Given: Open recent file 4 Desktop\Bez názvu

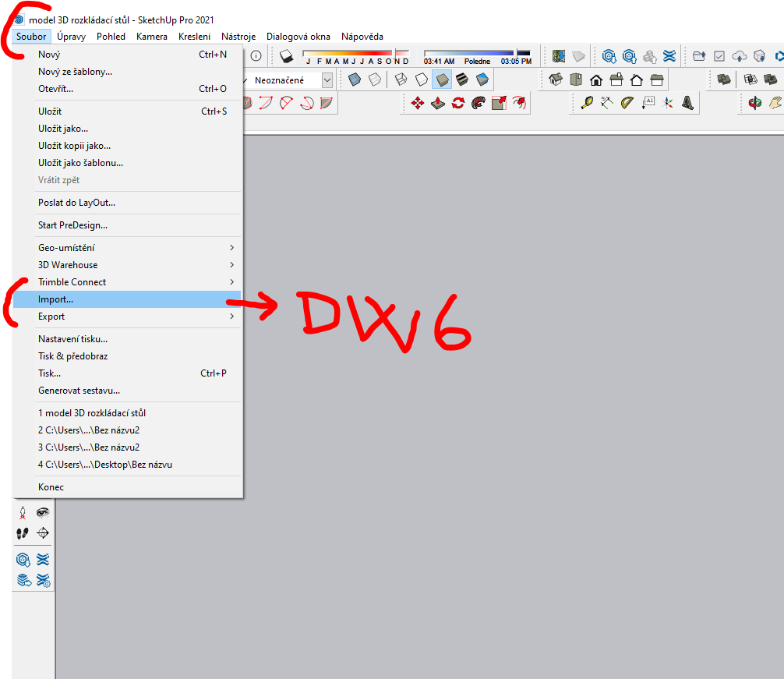Looking at the screenshot, I should [x=127, y=465].
